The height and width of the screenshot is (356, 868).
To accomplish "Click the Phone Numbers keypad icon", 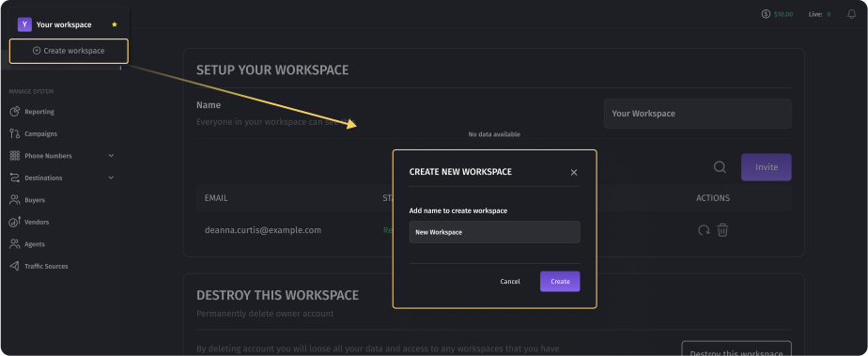I will [x=15, y=156].
